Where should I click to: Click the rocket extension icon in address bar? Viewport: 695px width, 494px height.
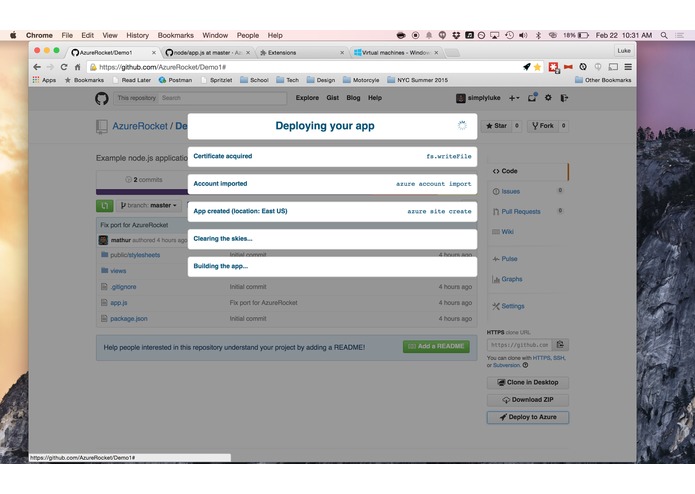pos(527,67)
